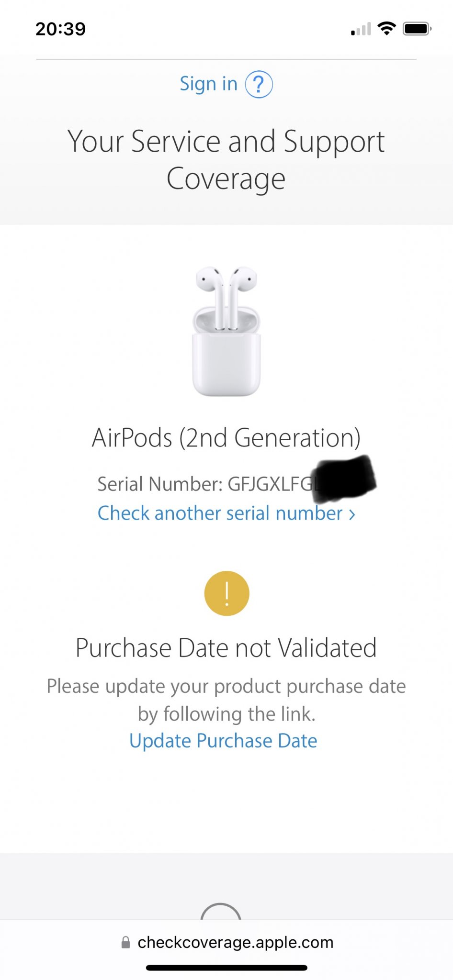Follow the Update Purchase Date link
Image resolution: width=453 pixels, height=980 pixels.
(x=223, y=741)
